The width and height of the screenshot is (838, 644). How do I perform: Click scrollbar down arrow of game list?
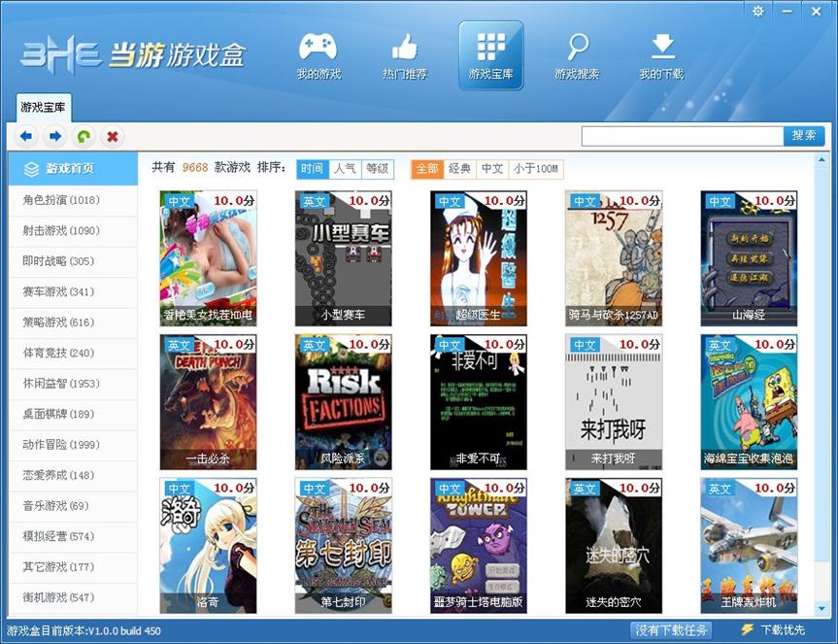821,608
